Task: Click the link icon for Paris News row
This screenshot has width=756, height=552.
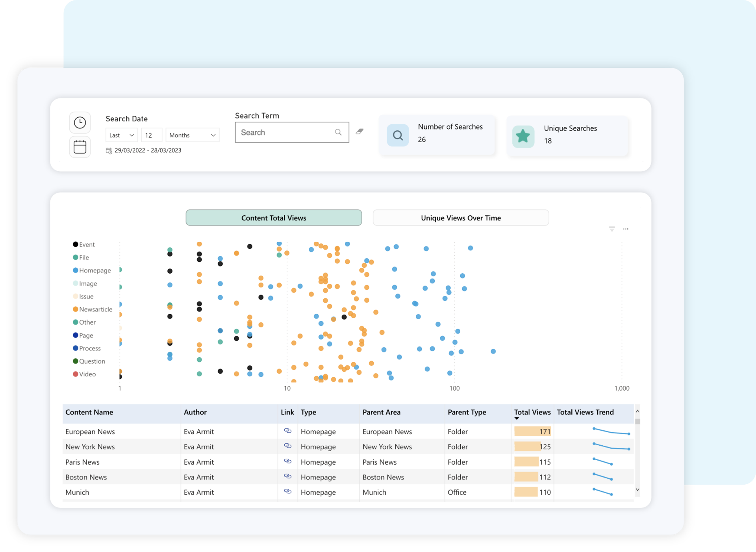Action: point(288,461)
